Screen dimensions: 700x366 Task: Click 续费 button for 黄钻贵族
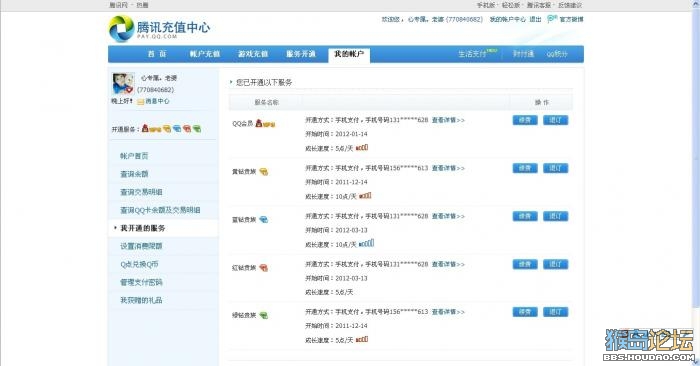coord(525,168)
